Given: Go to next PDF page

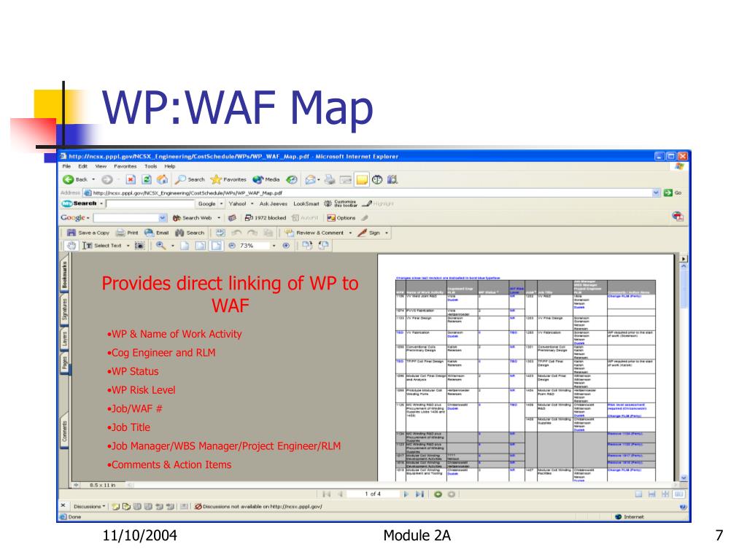Looking at the screenshot, I should pyautogui.click(x=406, y=494).
